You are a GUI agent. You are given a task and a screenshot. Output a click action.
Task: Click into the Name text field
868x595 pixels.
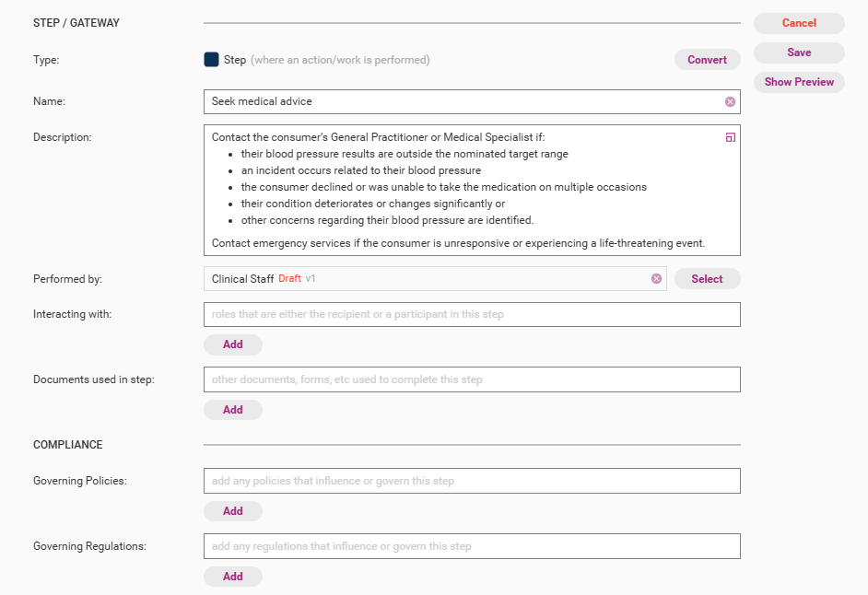pos(461,101)
